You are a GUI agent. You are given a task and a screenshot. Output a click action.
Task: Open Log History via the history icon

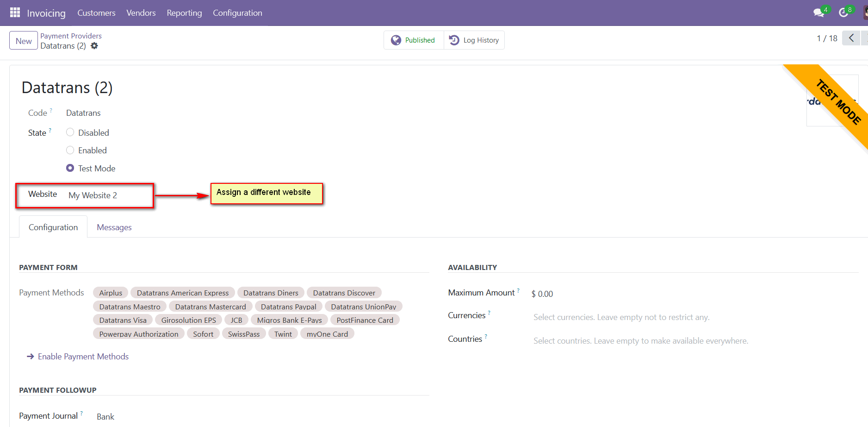click(x=454, y=40)
